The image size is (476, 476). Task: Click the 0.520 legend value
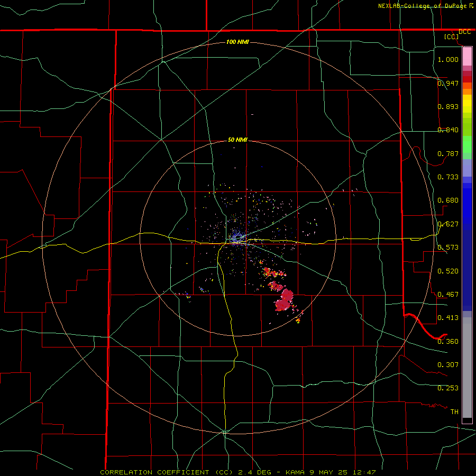pyautogui.click(x=448, y=271)
